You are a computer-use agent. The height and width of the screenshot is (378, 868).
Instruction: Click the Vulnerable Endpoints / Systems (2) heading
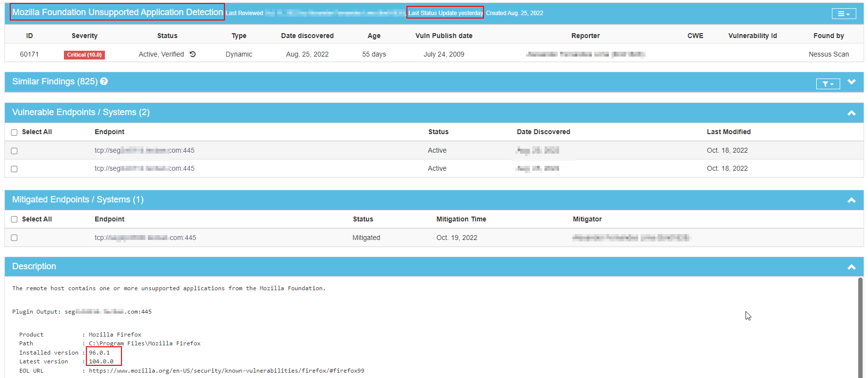click(81, 112)
